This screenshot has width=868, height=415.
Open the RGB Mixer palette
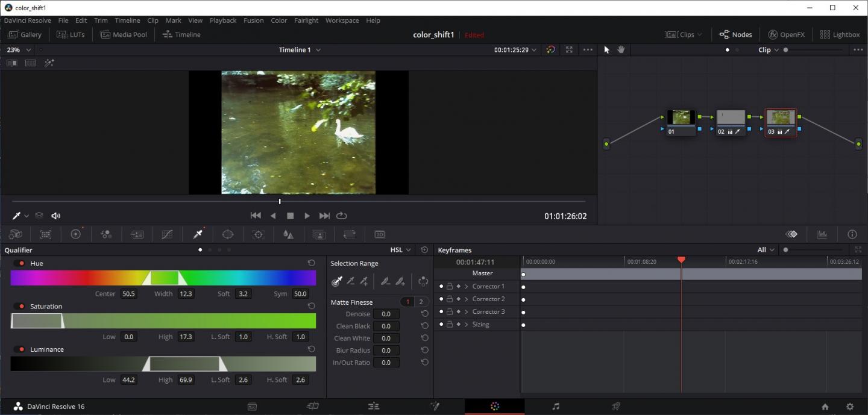(107, 234)
